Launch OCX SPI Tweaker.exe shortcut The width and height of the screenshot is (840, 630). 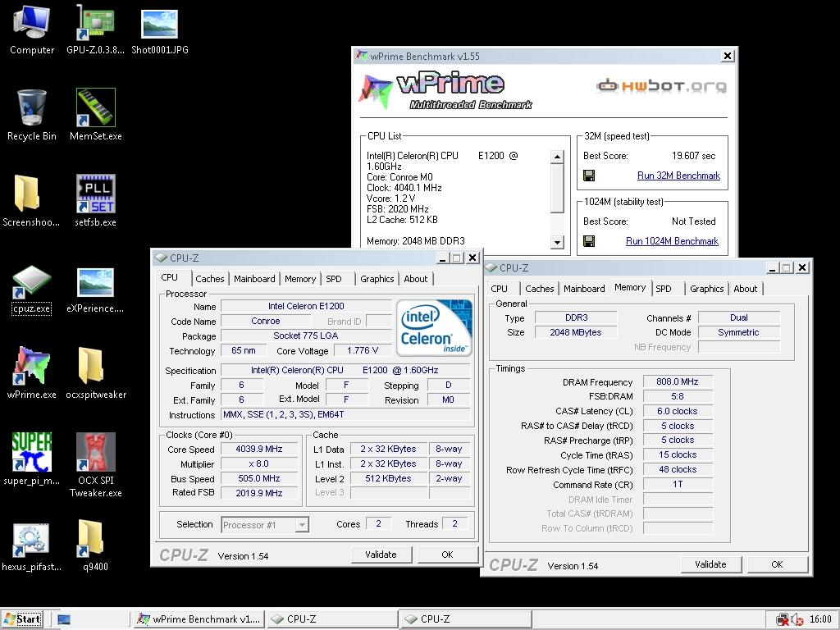coord(95,465)
